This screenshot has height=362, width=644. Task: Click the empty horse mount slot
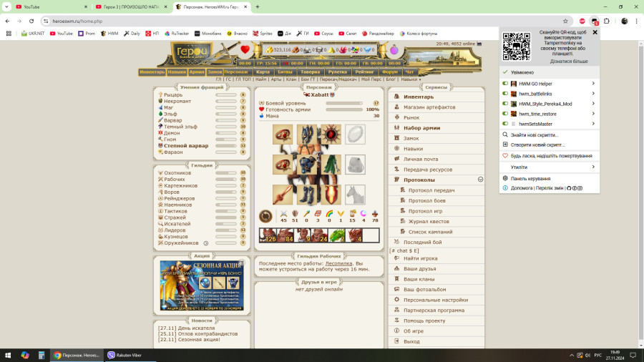[355, 195]
